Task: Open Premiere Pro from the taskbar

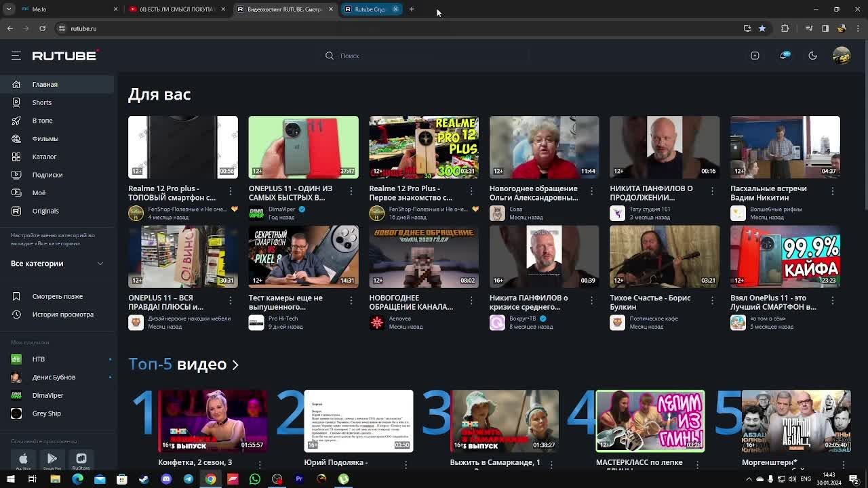Action: coord(299,479)
